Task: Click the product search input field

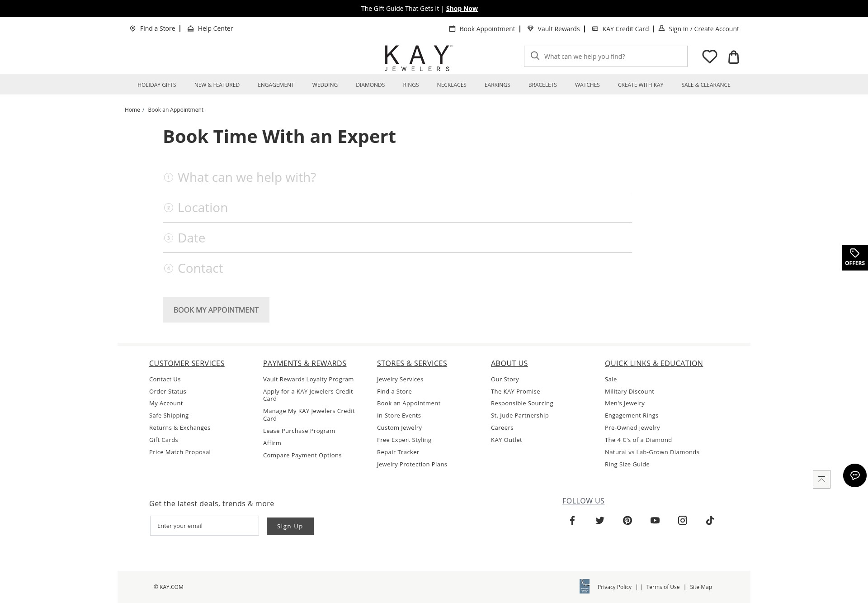Action: 606,56
